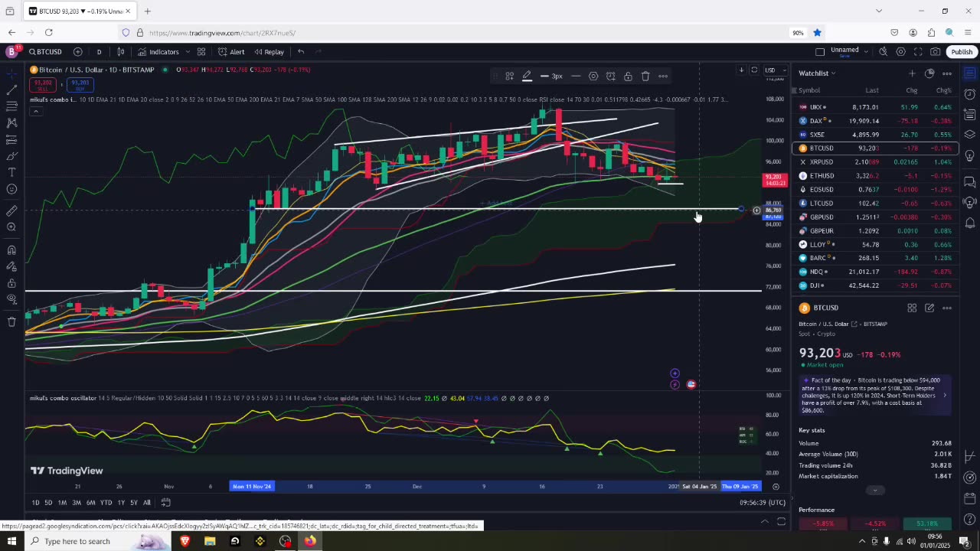Open more options in drawing toolbar
This screenshot has height=551, width=980.
[x=663, y=76]
